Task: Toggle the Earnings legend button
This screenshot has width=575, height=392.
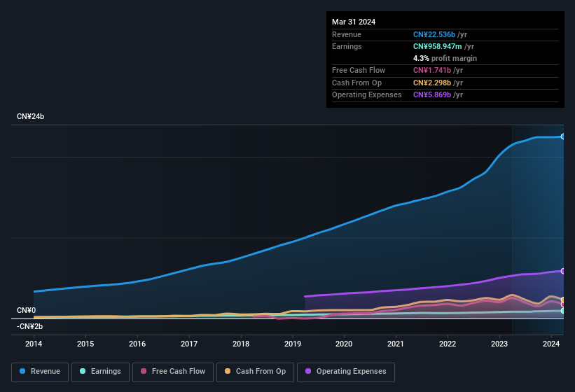Action: click(x=100, y=372)
